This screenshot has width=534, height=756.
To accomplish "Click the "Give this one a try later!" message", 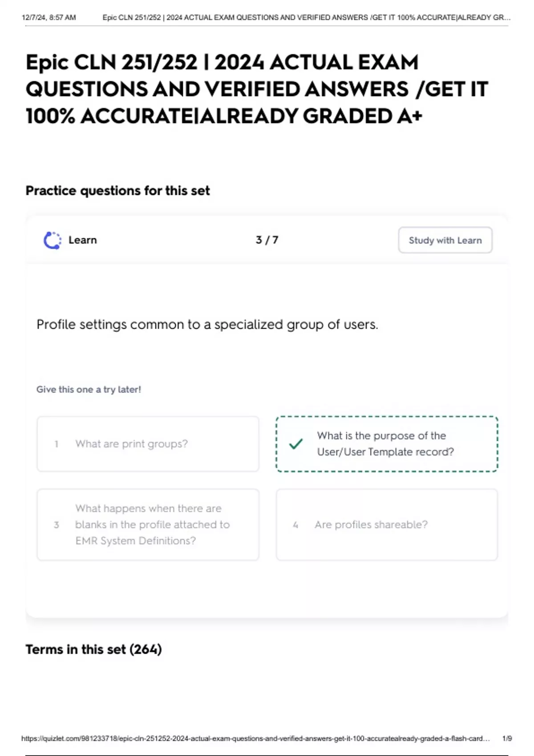I will click(x=89, y=390).
